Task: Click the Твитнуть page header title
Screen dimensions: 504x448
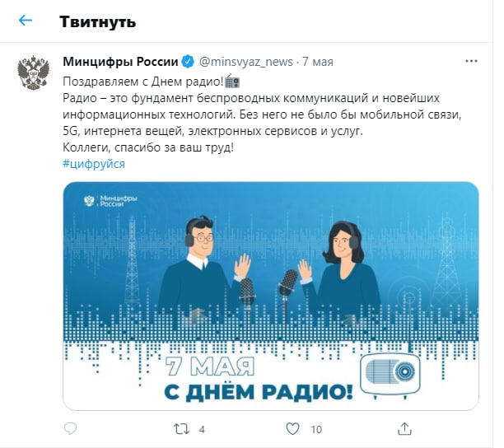Action: 98,22
